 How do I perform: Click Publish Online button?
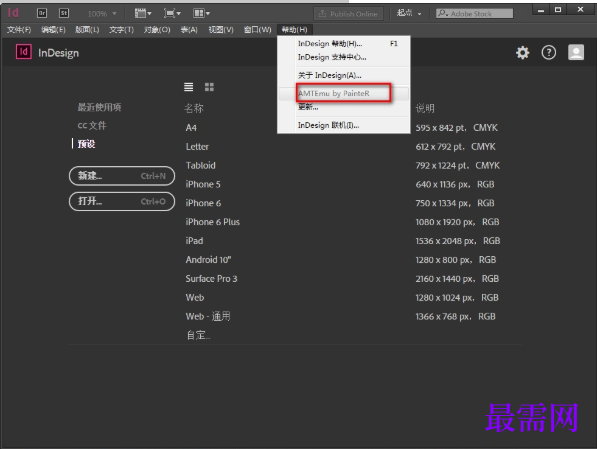348,14
